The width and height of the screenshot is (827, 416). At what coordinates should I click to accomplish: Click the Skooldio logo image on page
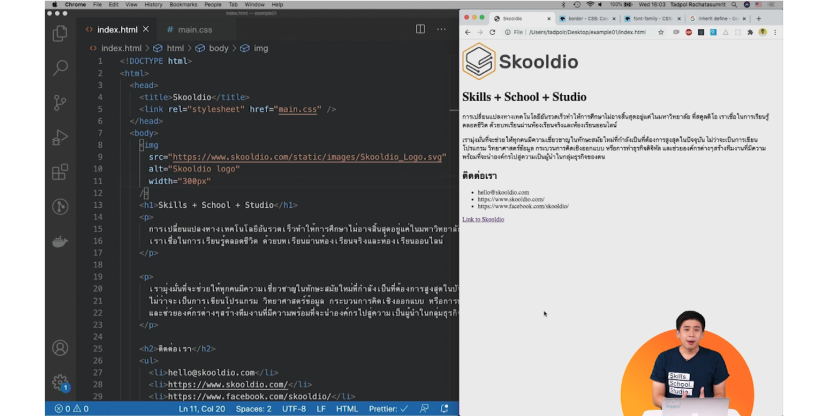click(x=521, y=61)
